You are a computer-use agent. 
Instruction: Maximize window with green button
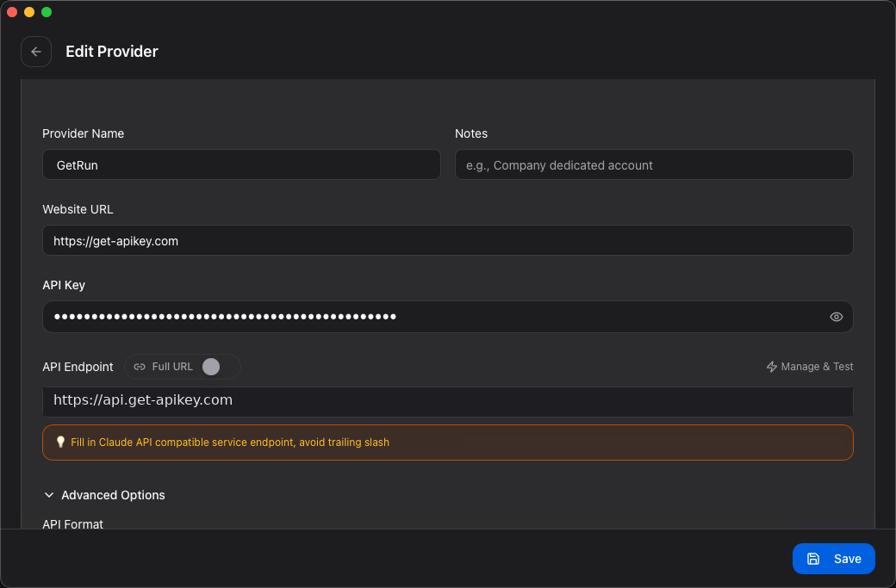(x=47, y=12)
